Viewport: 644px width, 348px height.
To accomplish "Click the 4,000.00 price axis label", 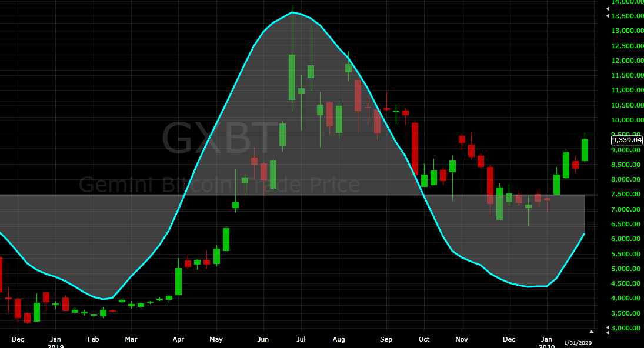I will [626, 299].
